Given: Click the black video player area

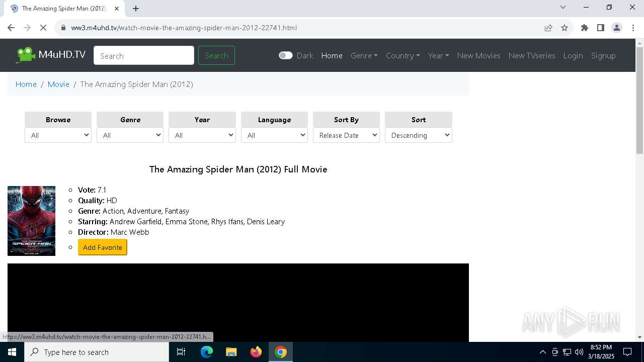Looking at the screenshot, I should pos(238,302).
